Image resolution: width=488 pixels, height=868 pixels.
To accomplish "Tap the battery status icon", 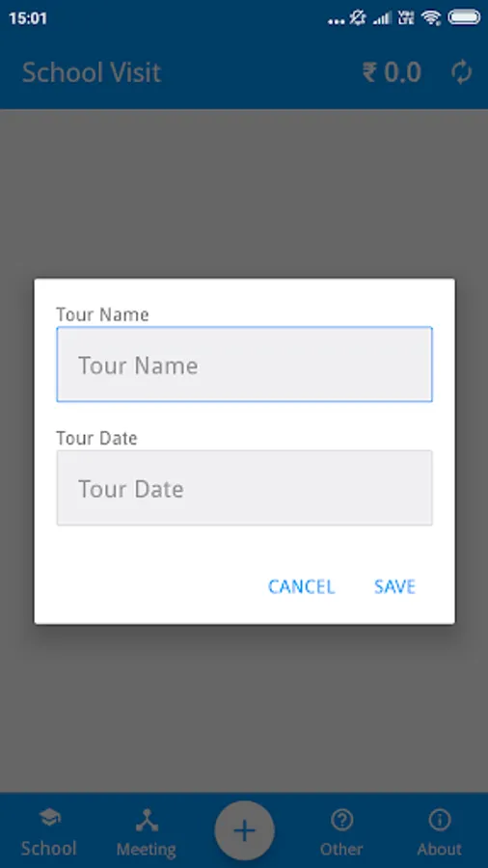I will click(x=464, y=17).
